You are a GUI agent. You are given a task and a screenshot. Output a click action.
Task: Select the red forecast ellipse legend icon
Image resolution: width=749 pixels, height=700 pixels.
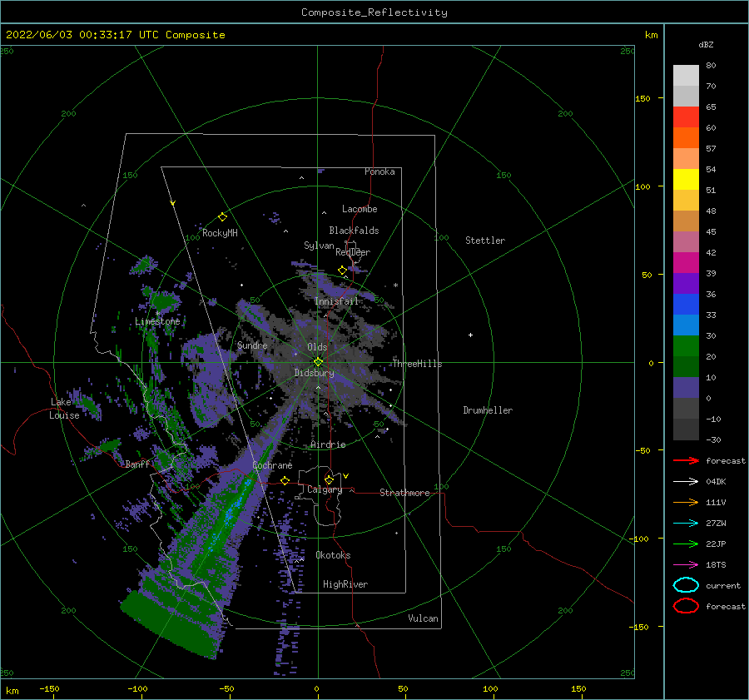point(686,605)
